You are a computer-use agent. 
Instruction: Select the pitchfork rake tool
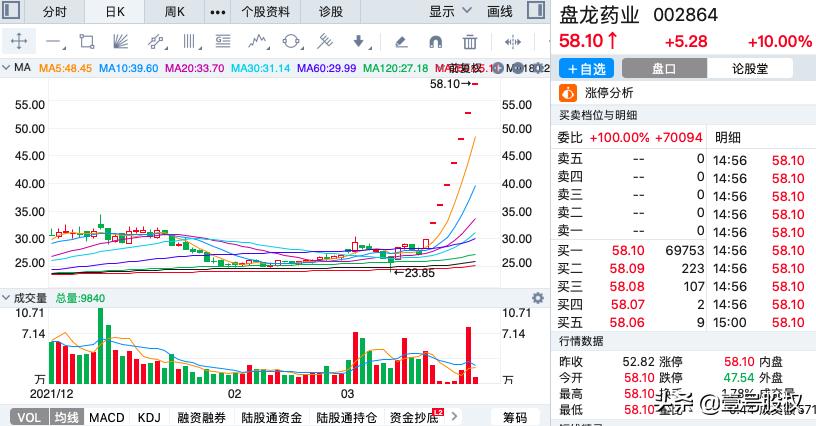pyautogui.click(x=325, y=42)
